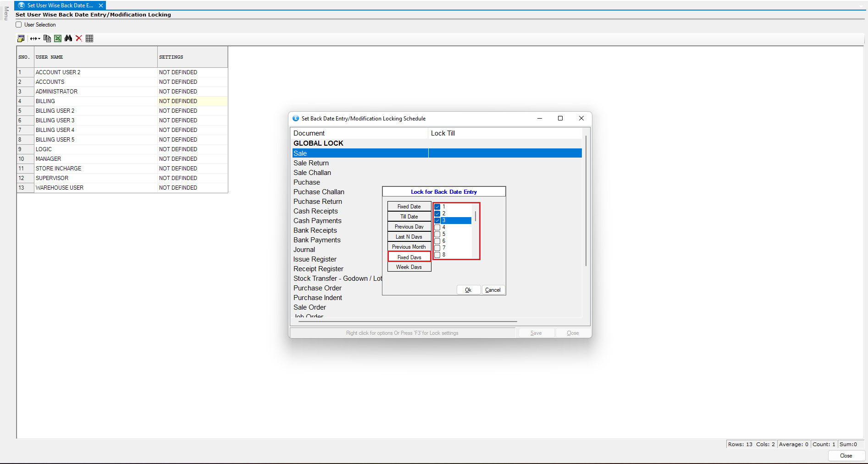Select the Cash Receipts document row

pyautogui.click(x=315, y=211)
